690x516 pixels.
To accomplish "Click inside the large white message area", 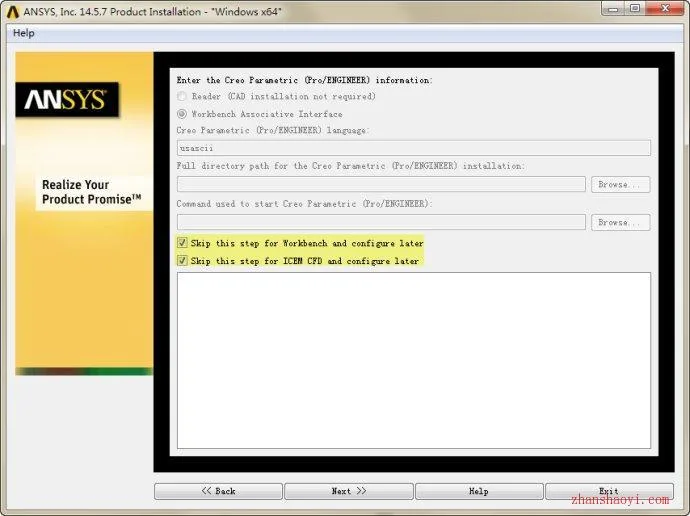I will (414, 360).
